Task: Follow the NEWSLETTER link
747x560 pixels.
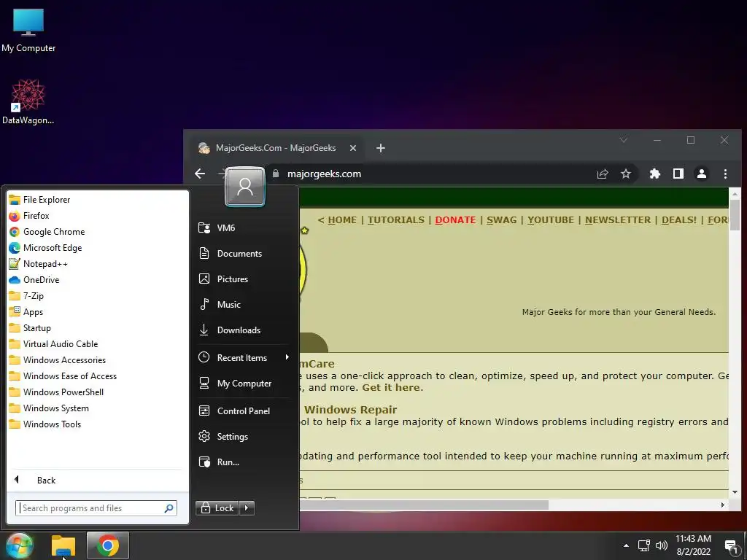Action: click(x=618, y=220)
